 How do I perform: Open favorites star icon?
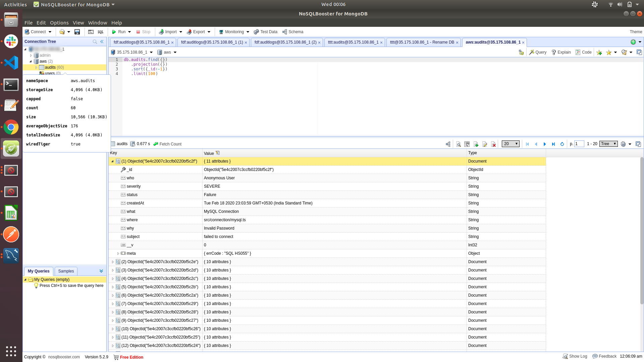[x=608, y=52]
